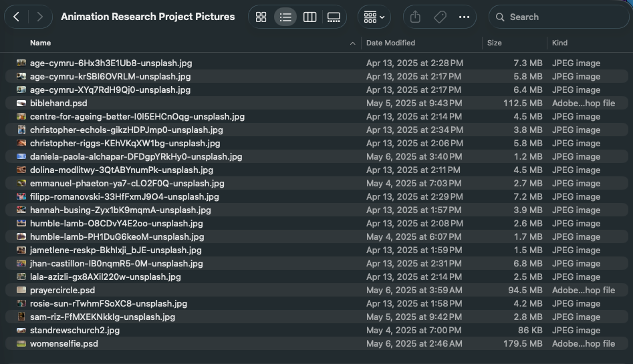Select the womenselfie.psd file icon
The height and width of the screenshot is (364, 633).
21,343
